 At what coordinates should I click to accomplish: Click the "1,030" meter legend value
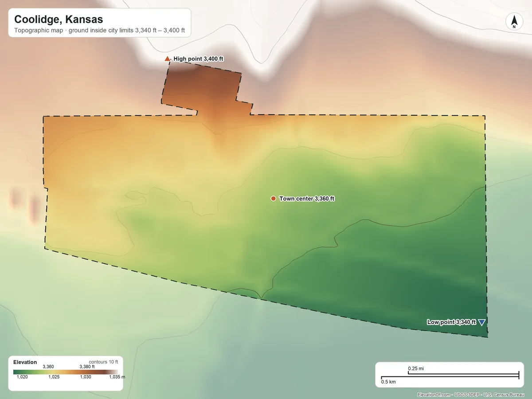(86, 377)
